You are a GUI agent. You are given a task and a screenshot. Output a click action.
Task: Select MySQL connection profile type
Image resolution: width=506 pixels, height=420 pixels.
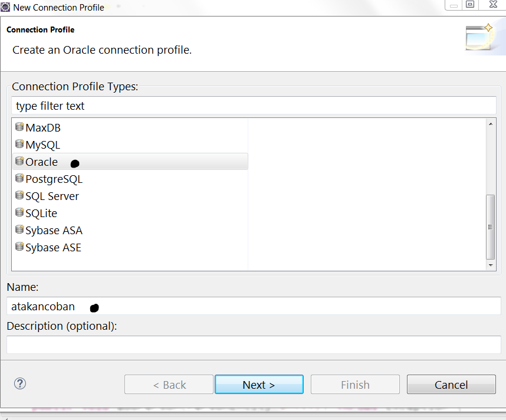click(x=43, y=145)
